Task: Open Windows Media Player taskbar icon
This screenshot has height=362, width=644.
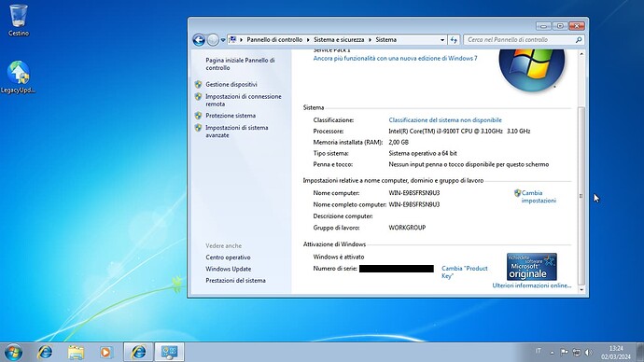Action: coord(106,352)
